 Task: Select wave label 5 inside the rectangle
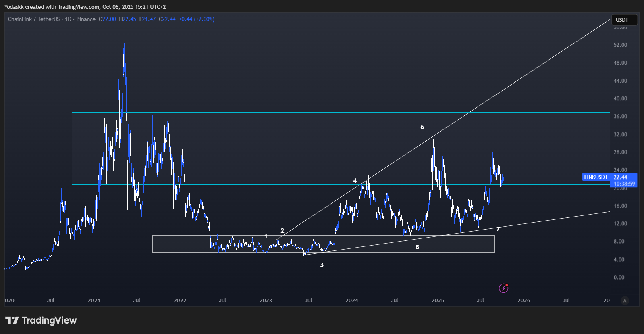[x=417, y=247]
